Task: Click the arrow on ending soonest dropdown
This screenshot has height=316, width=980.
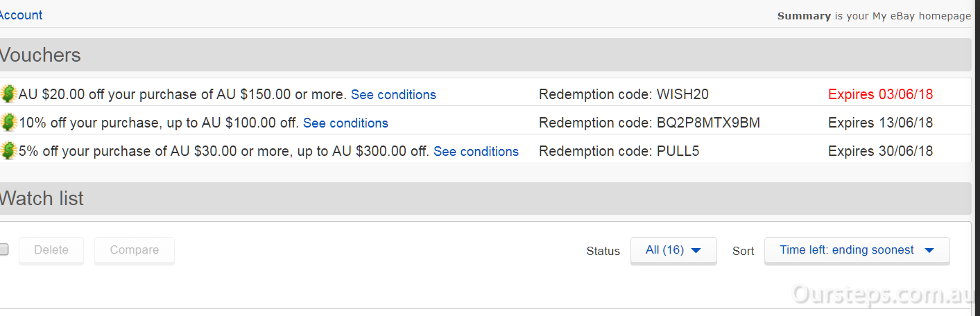Action: click(930, 250)
